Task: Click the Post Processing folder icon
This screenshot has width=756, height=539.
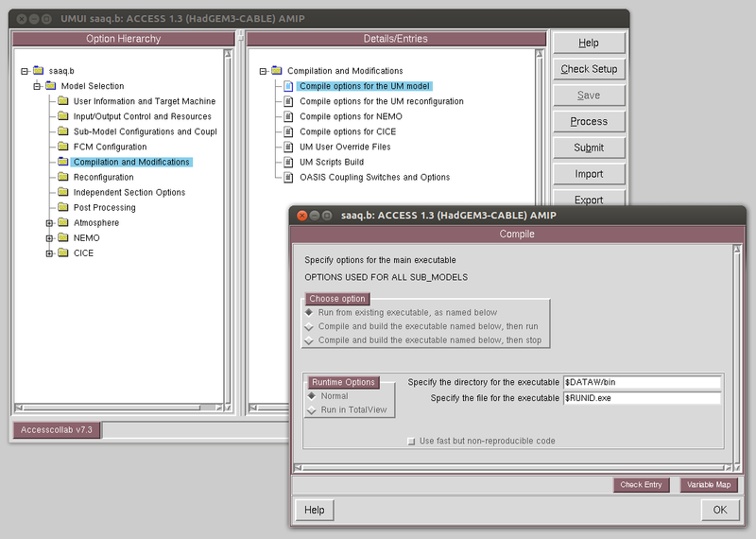Action: 63,207
